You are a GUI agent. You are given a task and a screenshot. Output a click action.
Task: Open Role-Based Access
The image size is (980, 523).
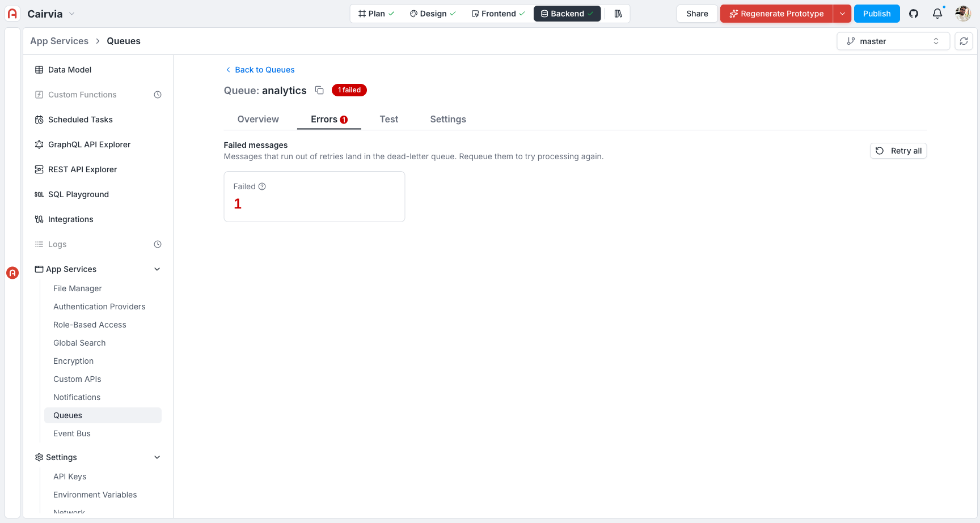(x=103, y=325)
